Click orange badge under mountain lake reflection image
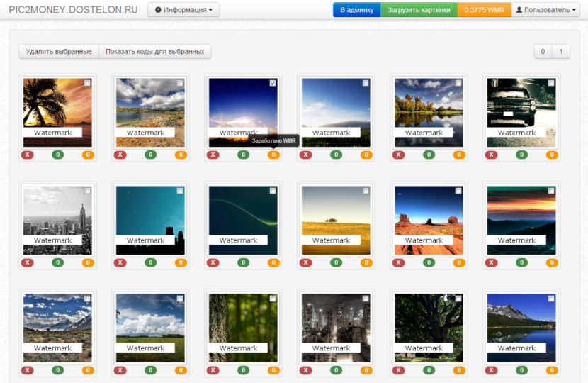Viewport: 588px width, 383px height. coord(552,370)
